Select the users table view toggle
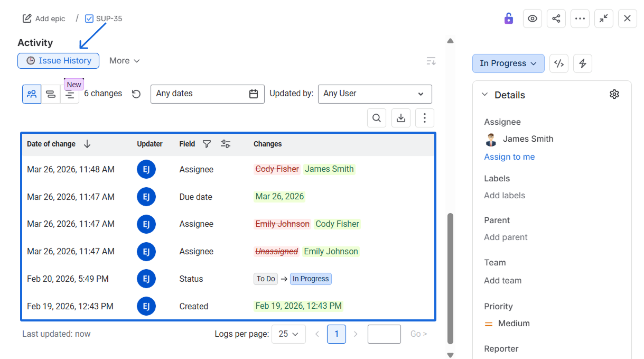The image size is (644, 359). click(x=32, y=94)
